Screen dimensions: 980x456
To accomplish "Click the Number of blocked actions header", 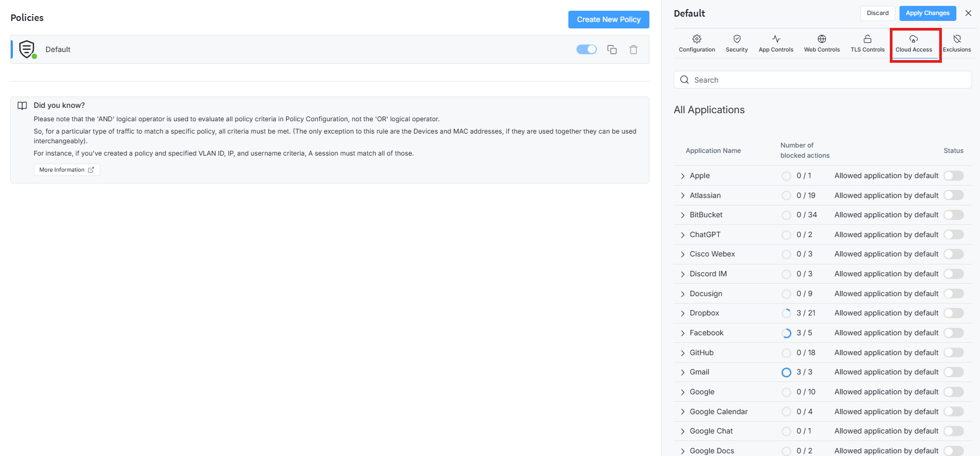I will coord(805,150).
